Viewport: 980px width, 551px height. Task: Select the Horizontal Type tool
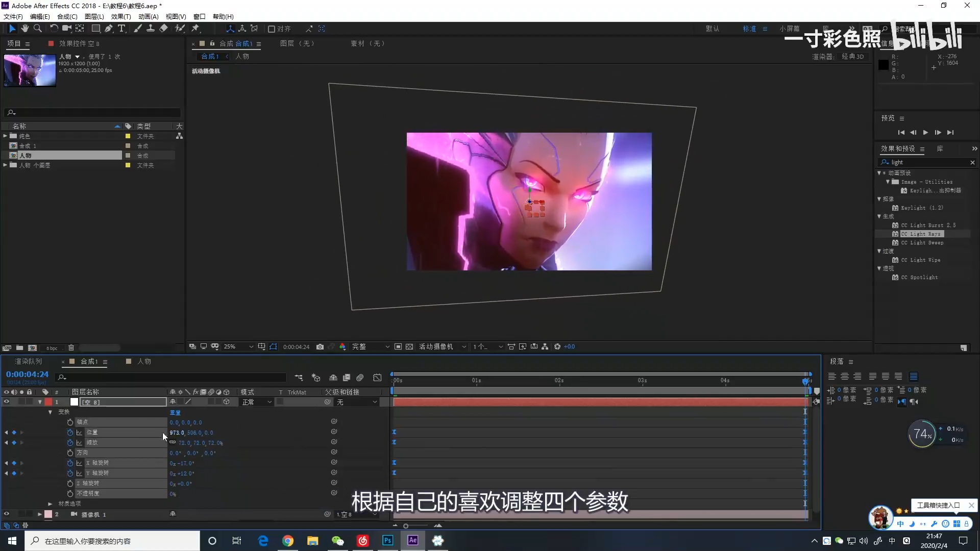pos(121,29)
